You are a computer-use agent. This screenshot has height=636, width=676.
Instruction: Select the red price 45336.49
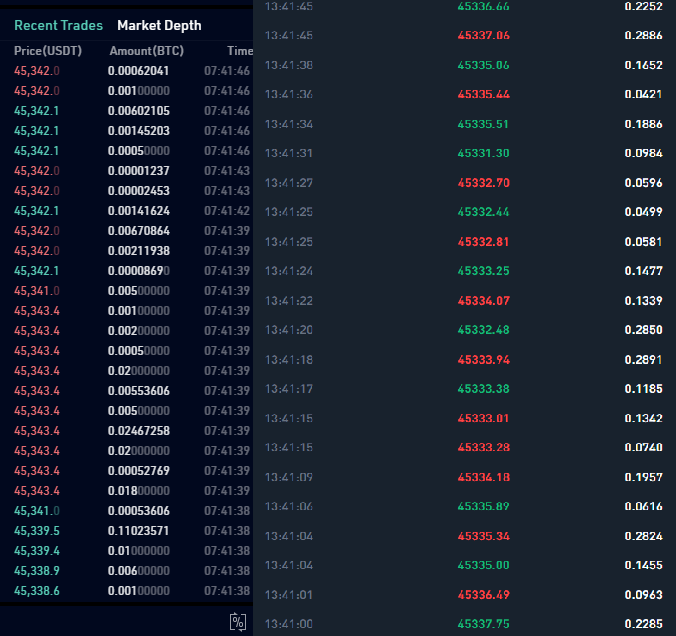(x=483, y=595)
